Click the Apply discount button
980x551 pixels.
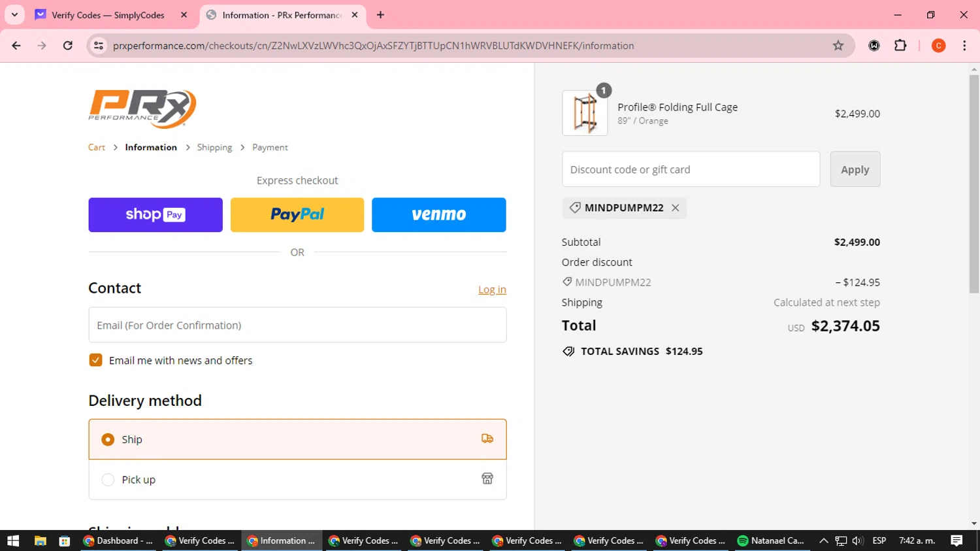[x=855, y=169]
